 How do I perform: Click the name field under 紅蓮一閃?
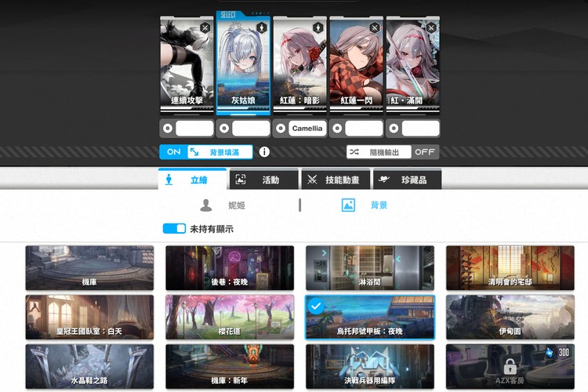coord(364,129)
